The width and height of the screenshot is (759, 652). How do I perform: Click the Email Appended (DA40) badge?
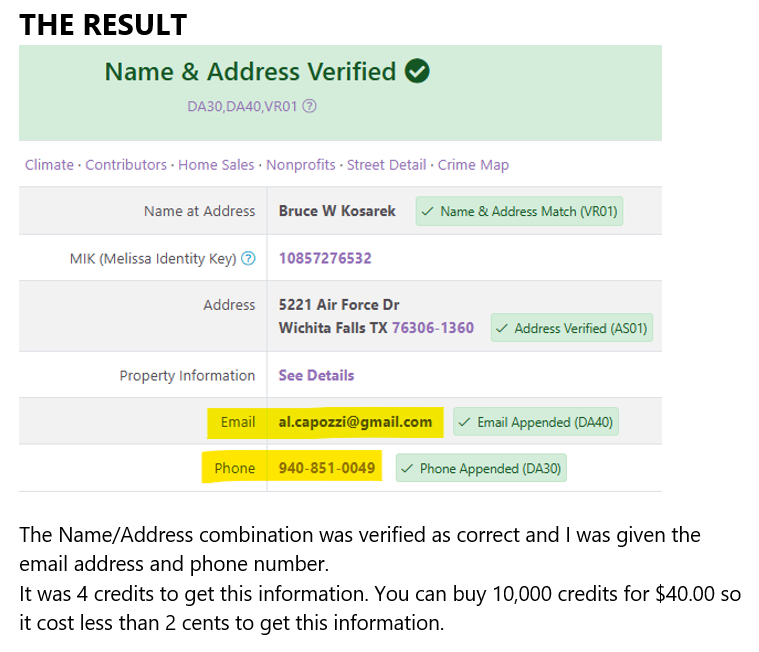tap(535, 422)
